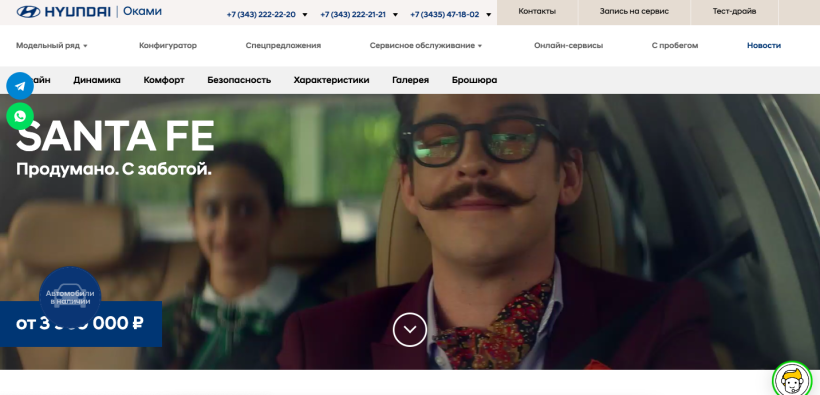The image size is (820, 395).
Task: Open the online assistant chat avatar
Action: (x=792, y=381)
